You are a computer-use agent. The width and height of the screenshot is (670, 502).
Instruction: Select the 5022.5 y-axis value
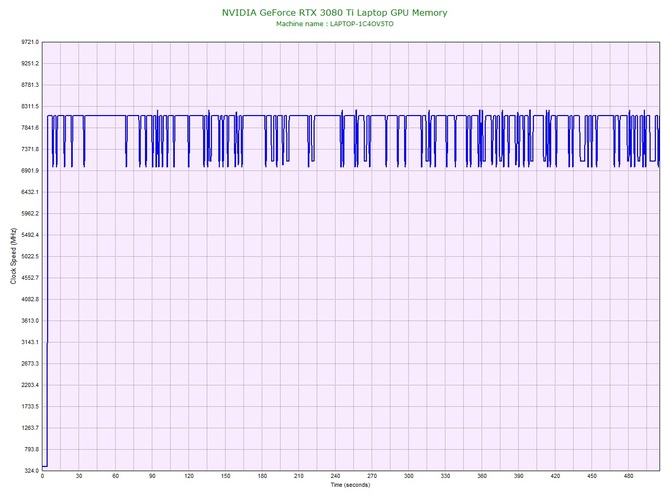click(30, 257)
